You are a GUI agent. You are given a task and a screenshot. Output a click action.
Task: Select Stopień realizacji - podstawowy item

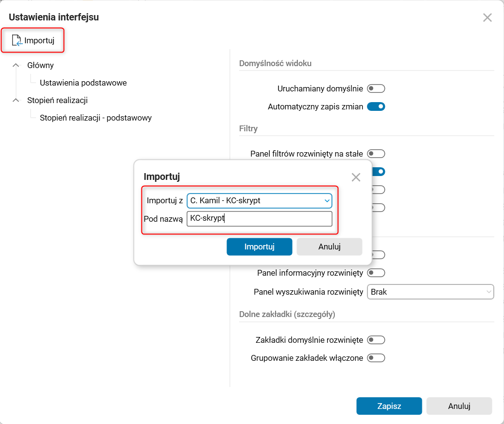pyautogui.click(x=96, y=118)
